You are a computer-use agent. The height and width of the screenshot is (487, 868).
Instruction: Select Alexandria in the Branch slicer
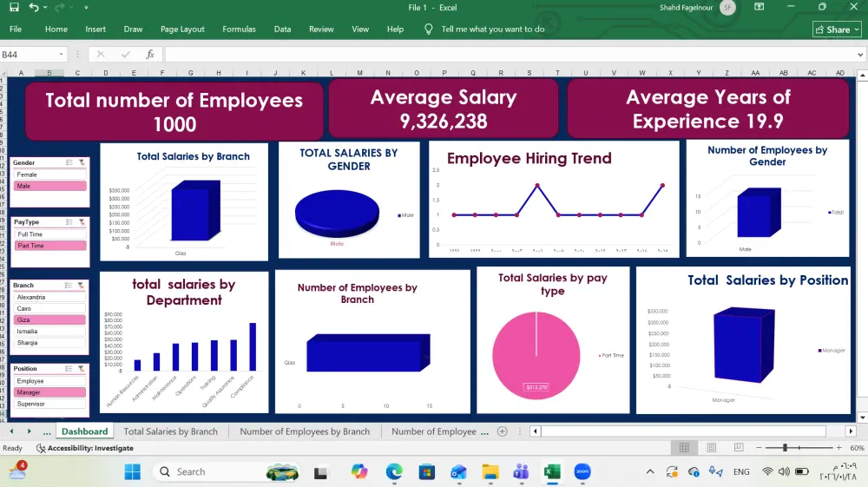coord(49,297)
